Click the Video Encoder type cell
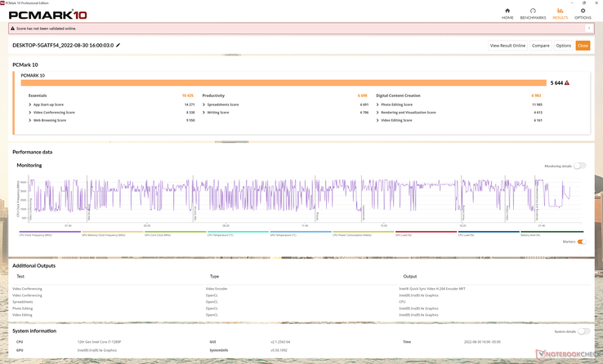The width and height of the screenshot is (603, 364). [x=217, y=289]
